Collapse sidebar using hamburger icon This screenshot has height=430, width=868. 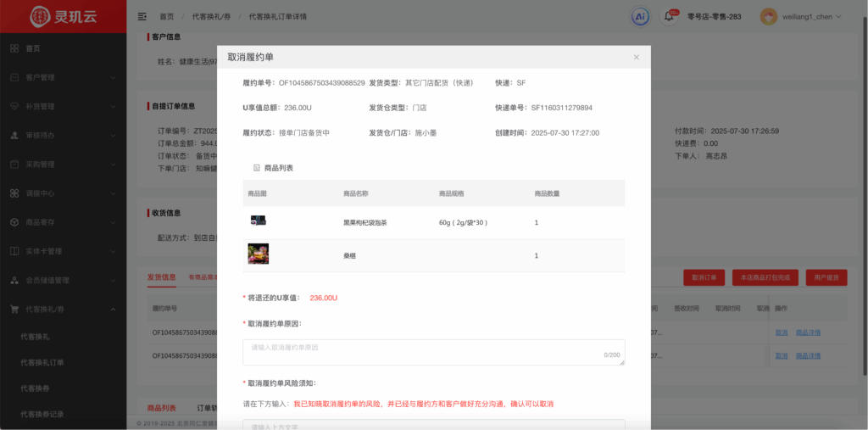point(142,16)
